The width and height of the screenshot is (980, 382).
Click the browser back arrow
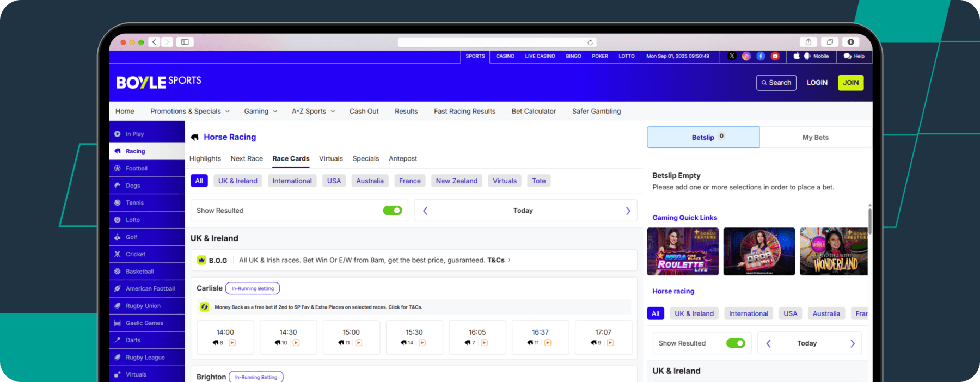(x=154, y=42)
